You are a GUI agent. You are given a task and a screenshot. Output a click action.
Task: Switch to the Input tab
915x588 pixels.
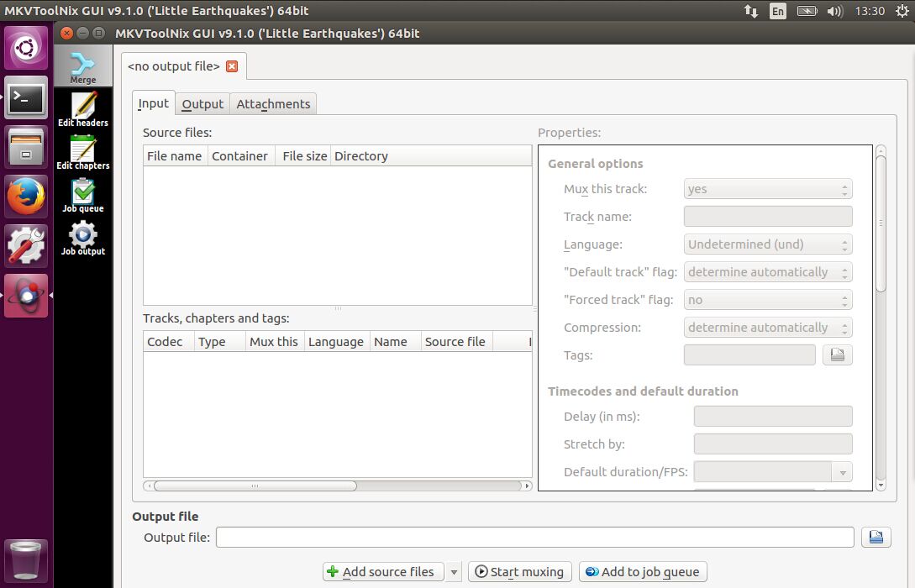(x=154, y=103)
